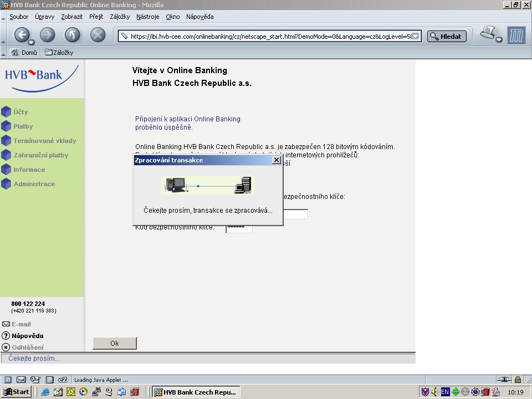Click the E-mail link in sidebar
532x399 pixels.
click(x=16, y=324)
